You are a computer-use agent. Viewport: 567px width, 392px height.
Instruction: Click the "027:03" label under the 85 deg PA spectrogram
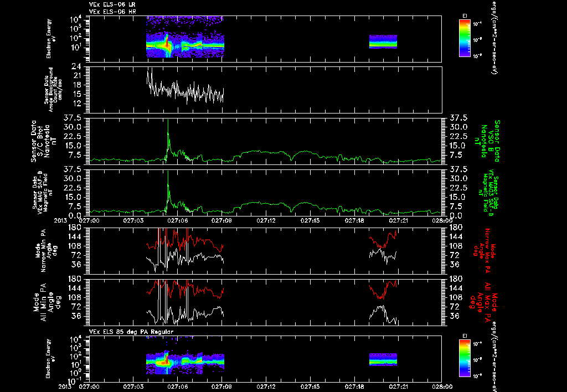(x=133, y=386)
